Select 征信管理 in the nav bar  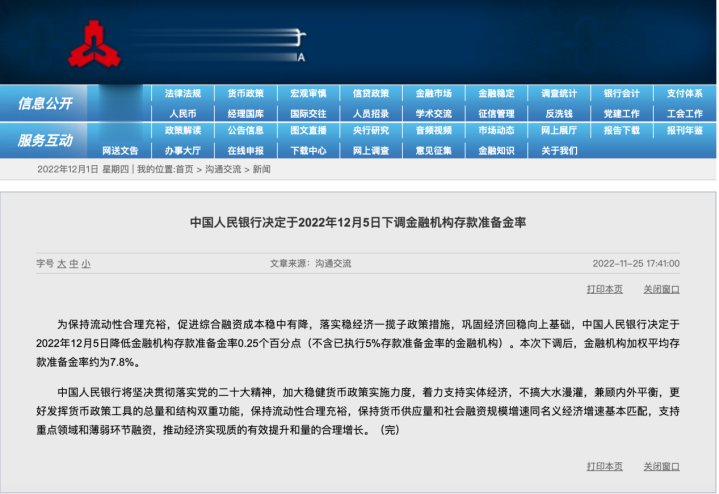497,114
